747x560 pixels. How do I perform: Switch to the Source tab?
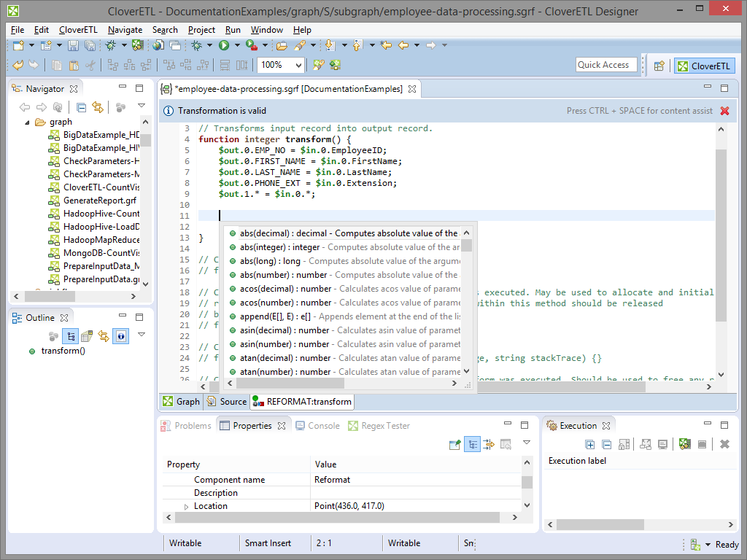(227, 401)
